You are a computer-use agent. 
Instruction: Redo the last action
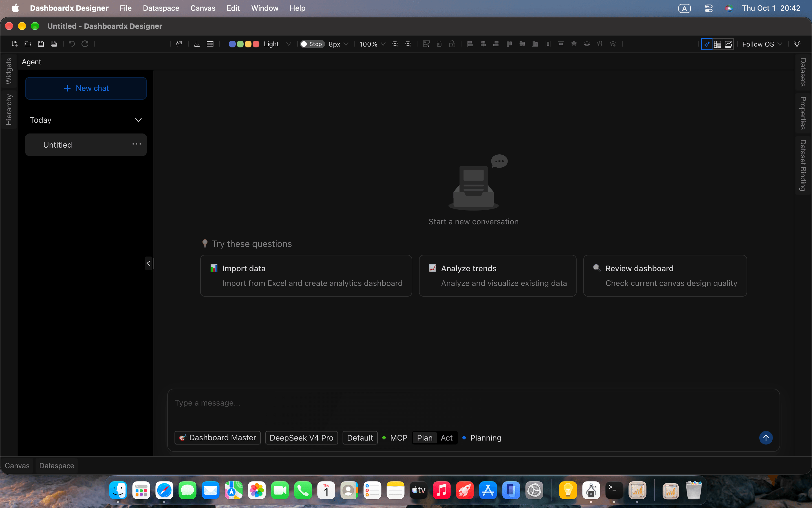click(x=85, y=44)
